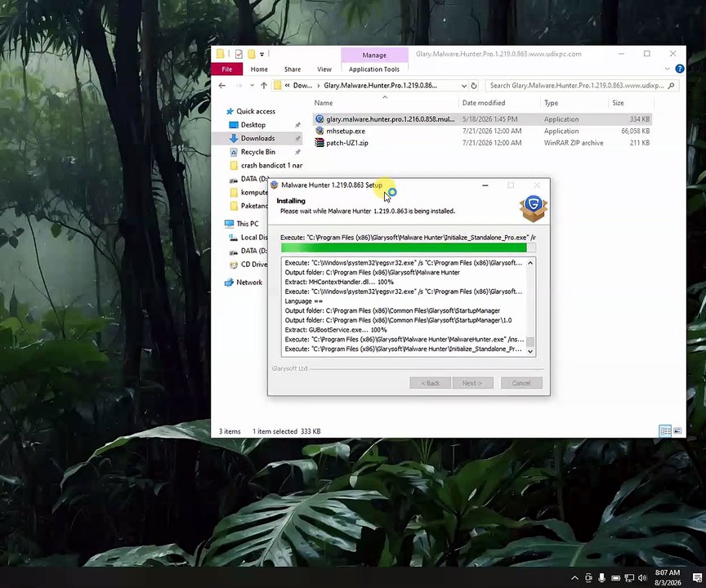Select This PC in navigation pane
The height and width of the screenshot is (588, 706).
click(248, 224)
